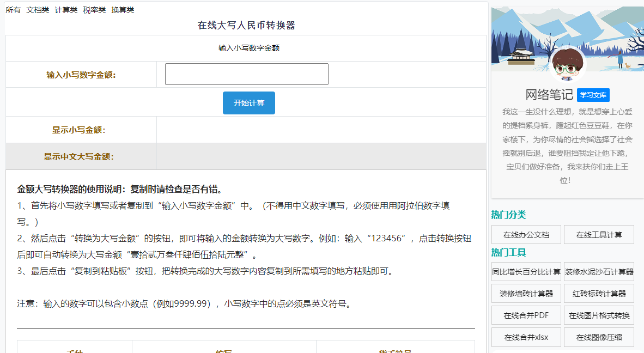Click the 热门工具 heading
The height and width of the screenshot is (353, 644).
[508, 252]
